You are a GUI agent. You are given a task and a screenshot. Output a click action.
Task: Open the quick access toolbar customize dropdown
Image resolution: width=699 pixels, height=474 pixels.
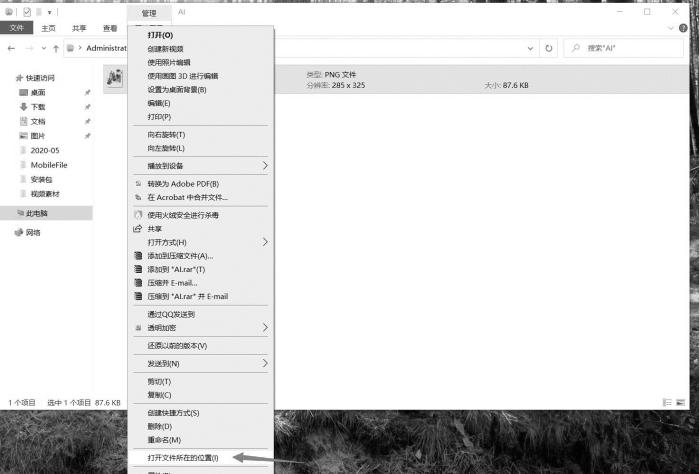coord(49,12)
